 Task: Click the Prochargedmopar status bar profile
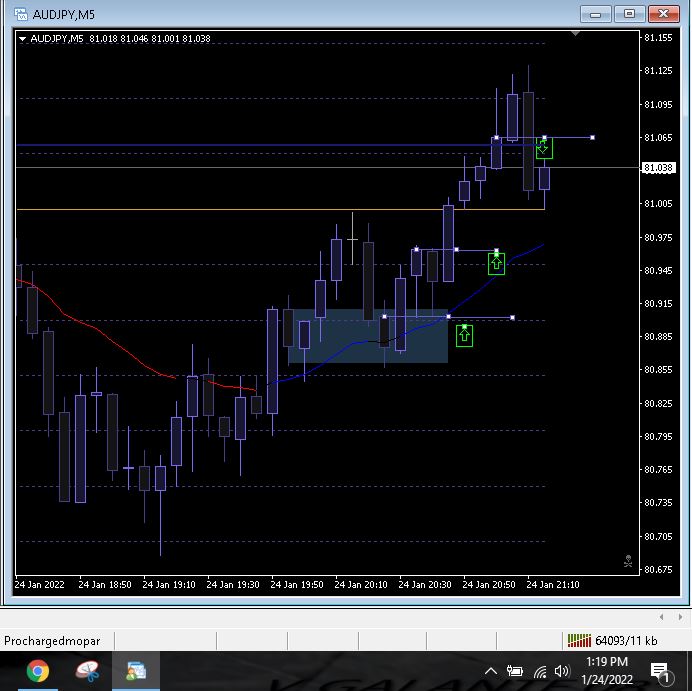click(x=52, y=641)
